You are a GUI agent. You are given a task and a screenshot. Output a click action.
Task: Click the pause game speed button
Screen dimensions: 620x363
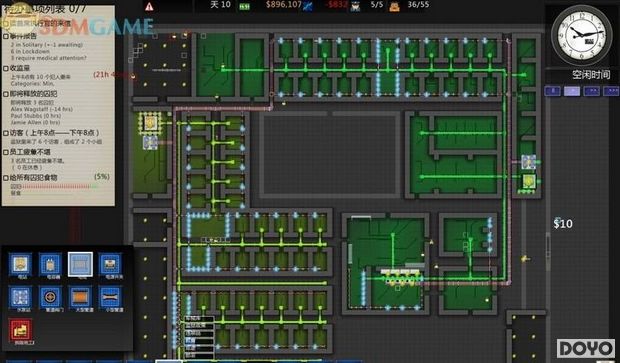click(552, 91)
